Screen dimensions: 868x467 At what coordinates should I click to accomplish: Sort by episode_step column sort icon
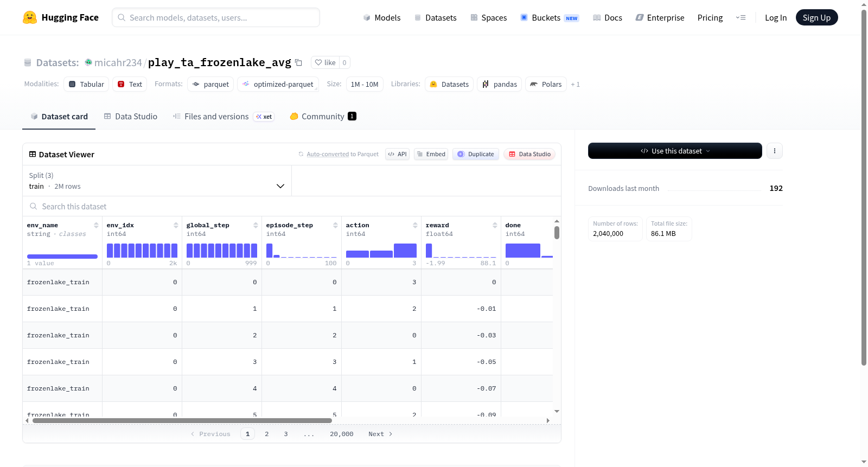click(335, 225)
